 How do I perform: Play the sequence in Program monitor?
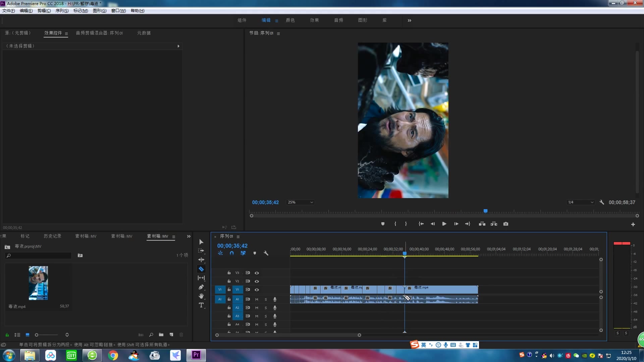(444, 224)
